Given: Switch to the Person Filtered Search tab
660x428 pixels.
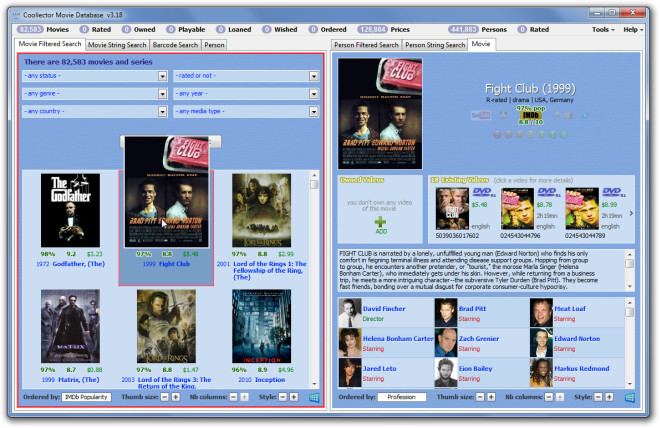Looking at the screenshot, I should [x=366, y=45].
